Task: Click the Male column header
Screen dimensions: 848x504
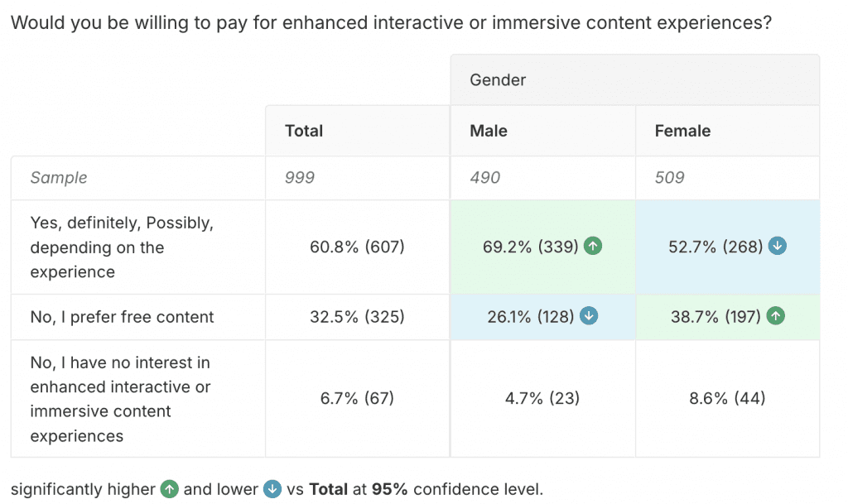Action: 489,131
